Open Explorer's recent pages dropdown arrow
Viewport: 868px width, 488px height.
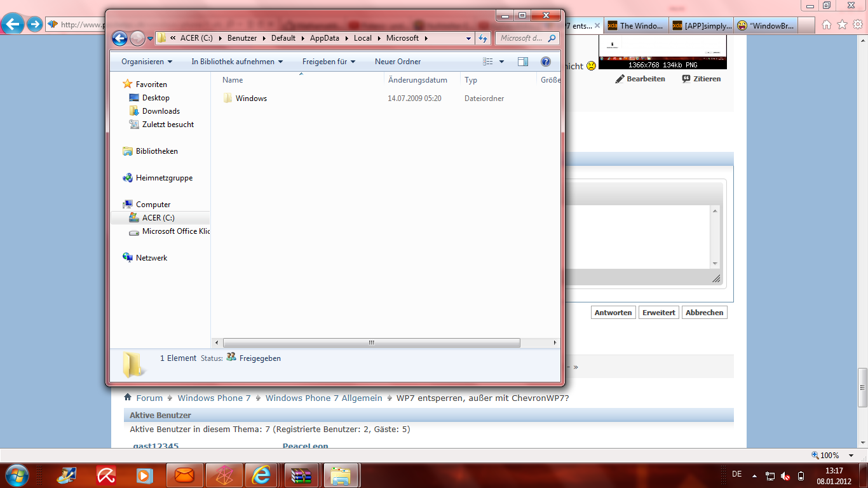(150, 39)
